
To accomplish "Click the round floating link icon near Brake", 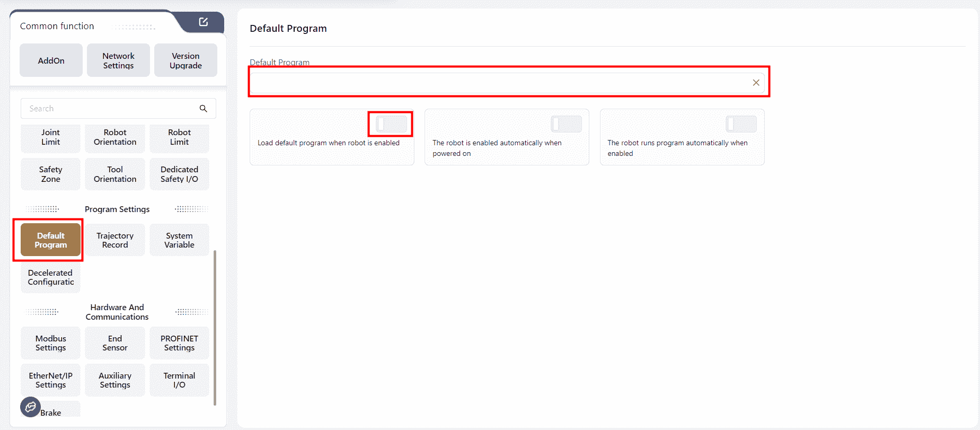I will coord(30,407).
